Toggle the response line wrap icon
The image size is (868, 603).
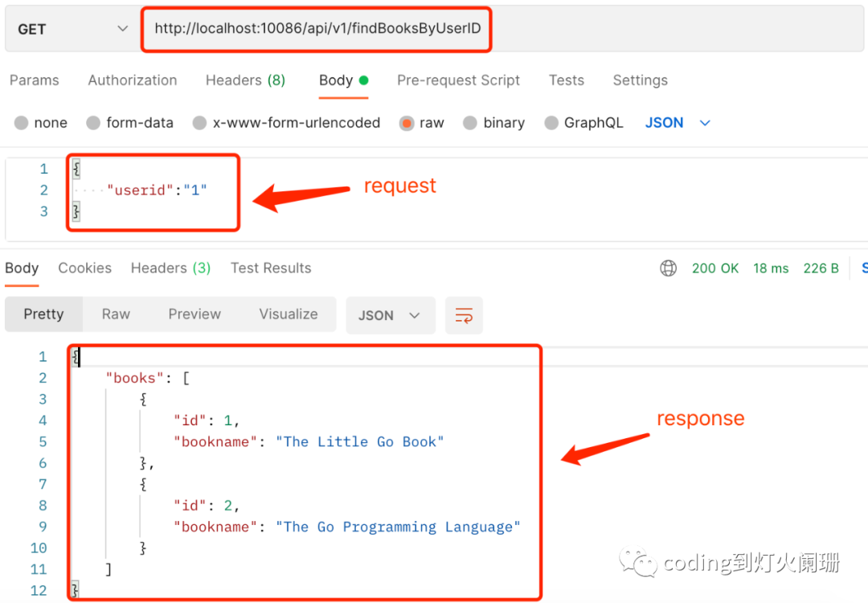tap(464, 315)
